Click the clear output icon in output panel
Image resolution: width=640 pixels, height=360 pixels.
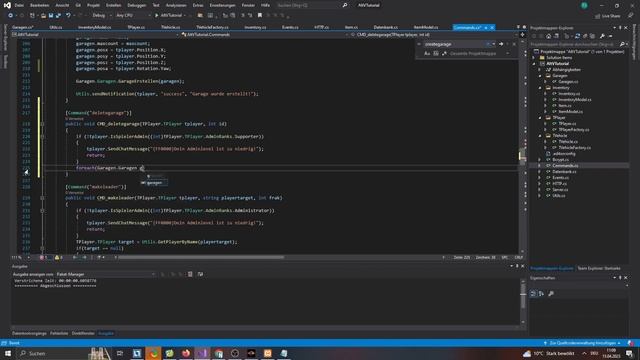tap(190, 274)
